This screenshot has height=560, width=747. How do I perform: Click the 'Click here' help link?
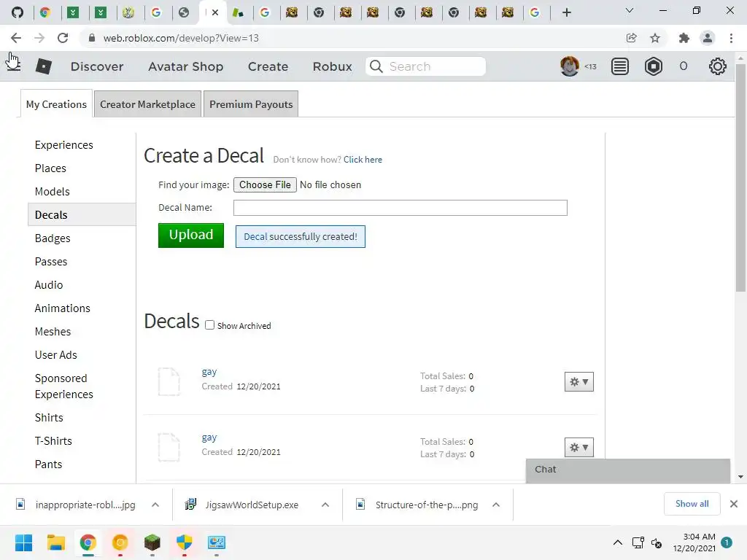[363, 160]
